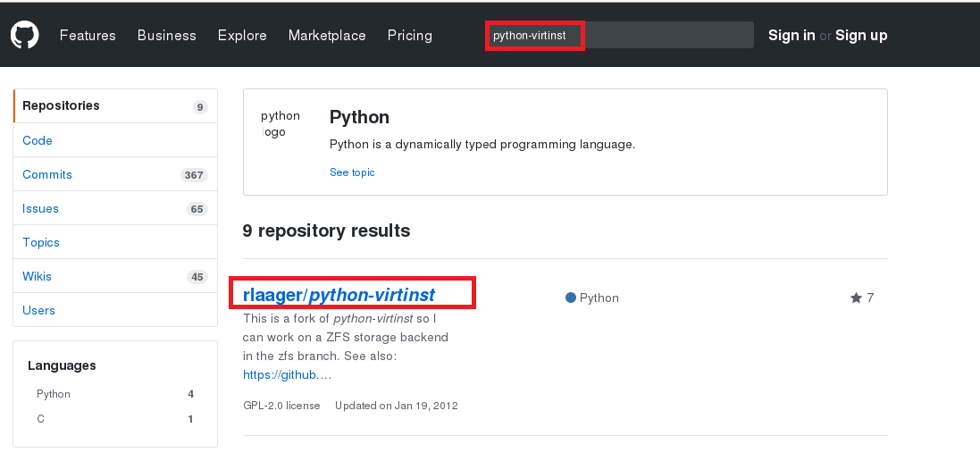This screenshot has width=980, height=453.
Task: Open the Python topic heading
Action: [x=359, y=117]
